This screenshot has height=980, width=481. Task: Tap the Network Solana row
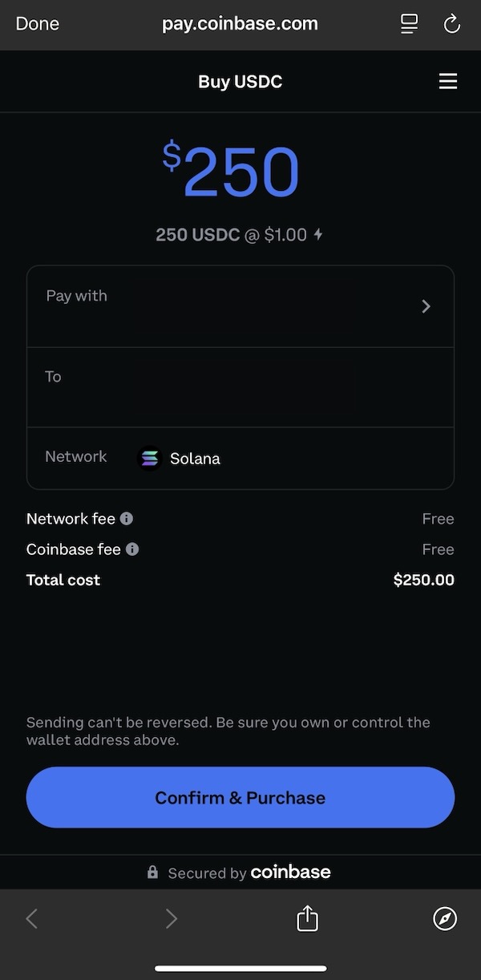240,458
